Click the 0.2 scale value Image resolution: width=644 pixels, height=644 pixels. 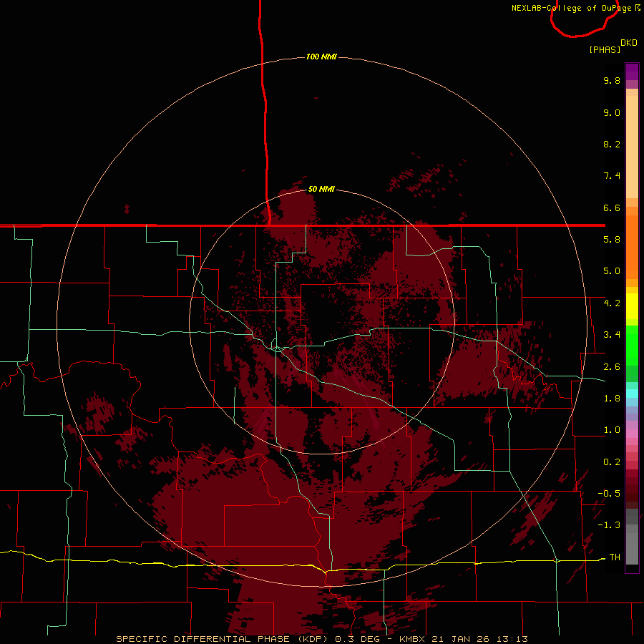[612, 462]
